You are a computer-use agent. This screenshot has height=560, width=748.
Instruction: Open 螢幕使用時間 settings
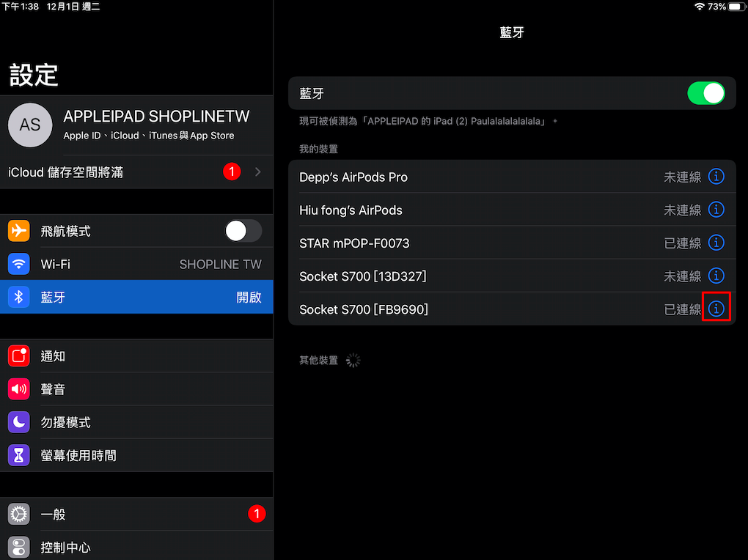click(x=136, y=455)
